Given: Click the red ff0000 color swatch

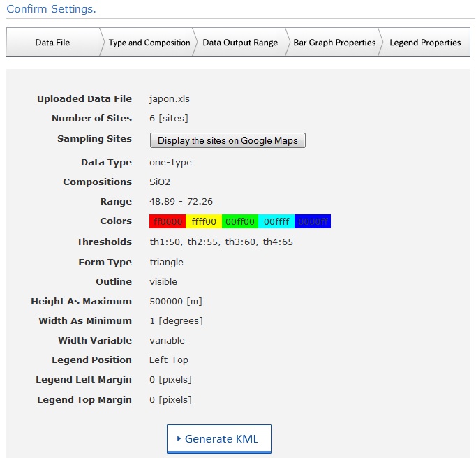Looking at the screenshot, I should click(168, 221).
